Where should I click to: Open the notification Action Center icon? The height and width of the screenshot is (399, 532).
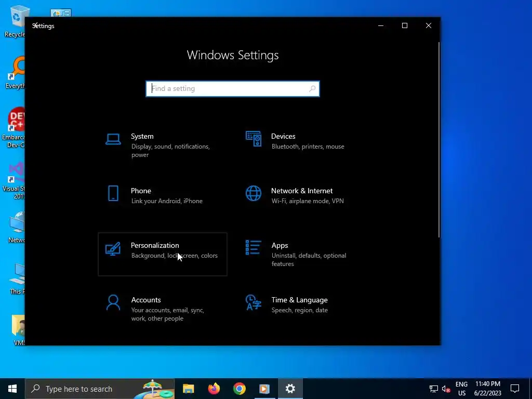[515, 389]
